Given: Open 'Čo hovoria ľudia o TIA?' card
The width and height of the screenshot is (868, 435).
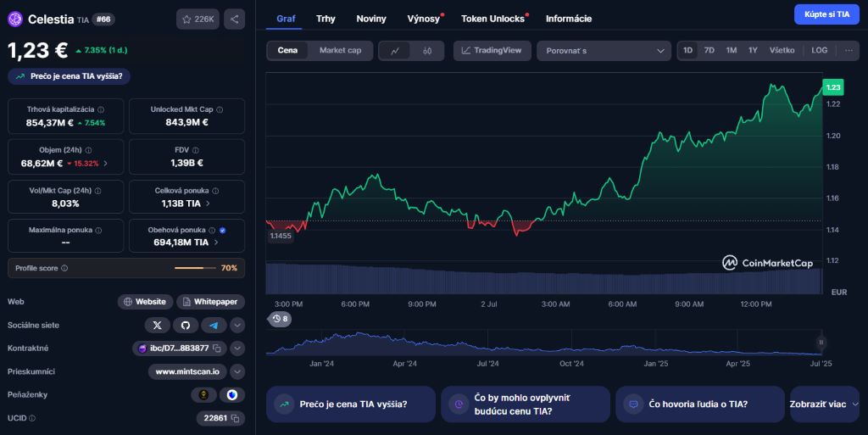Looking at the screenshot, I should tap(699, 404).
